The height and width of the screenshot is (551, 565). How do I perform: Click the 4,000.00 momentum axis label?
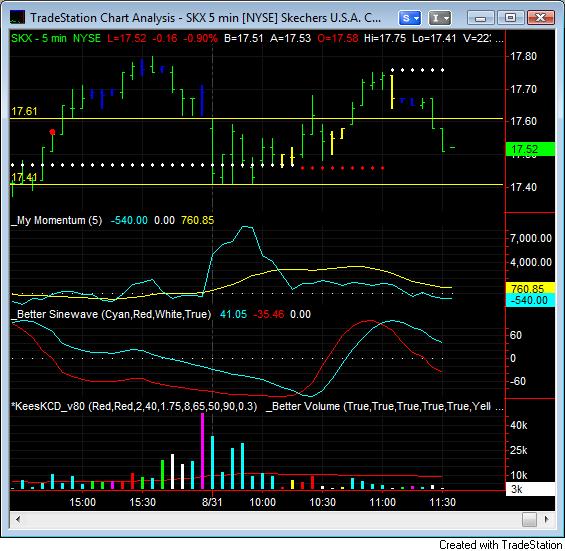531,262
